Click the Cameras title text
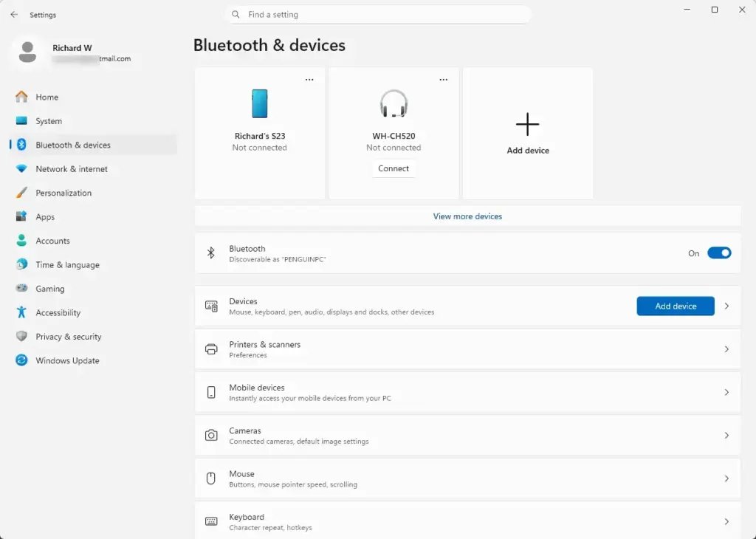This screenshot has width=756, height=539. (x=245, y=430)
